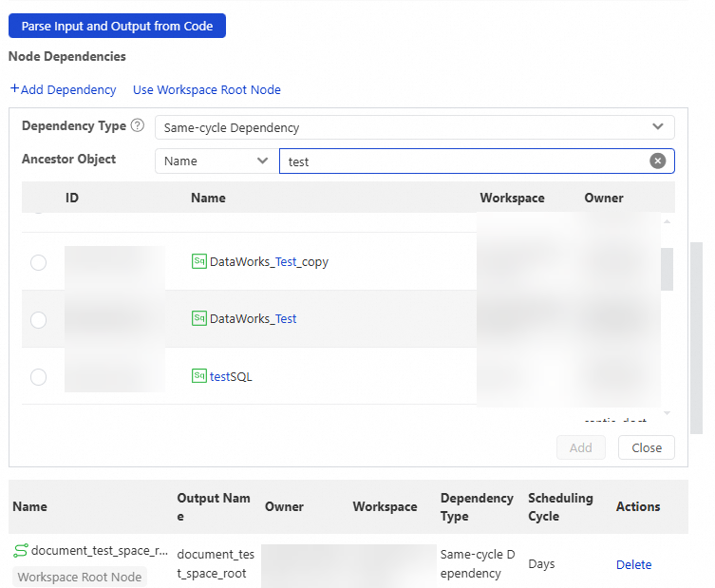Click the Name column header in results
This screenshot has height=588, width=715.
[208, 198]
